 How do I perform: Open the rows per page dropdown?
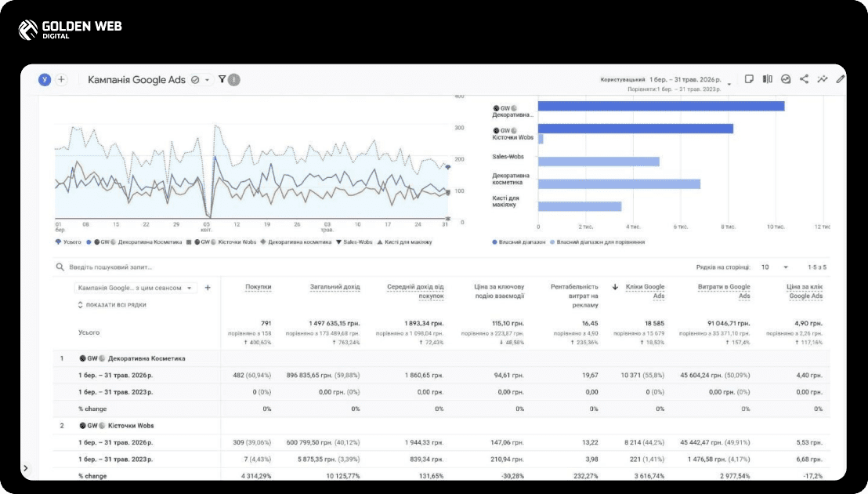tap(775, 267)
